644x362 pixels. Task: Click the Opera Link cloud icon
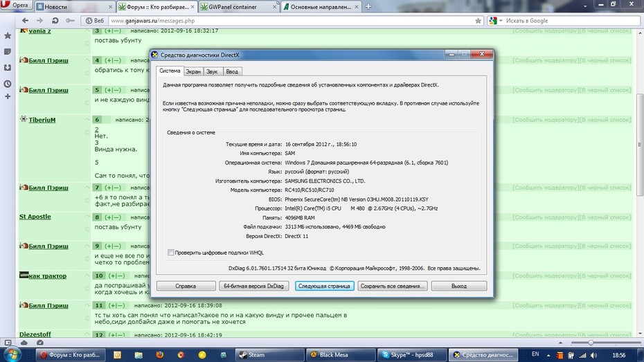tap(24, 343)
